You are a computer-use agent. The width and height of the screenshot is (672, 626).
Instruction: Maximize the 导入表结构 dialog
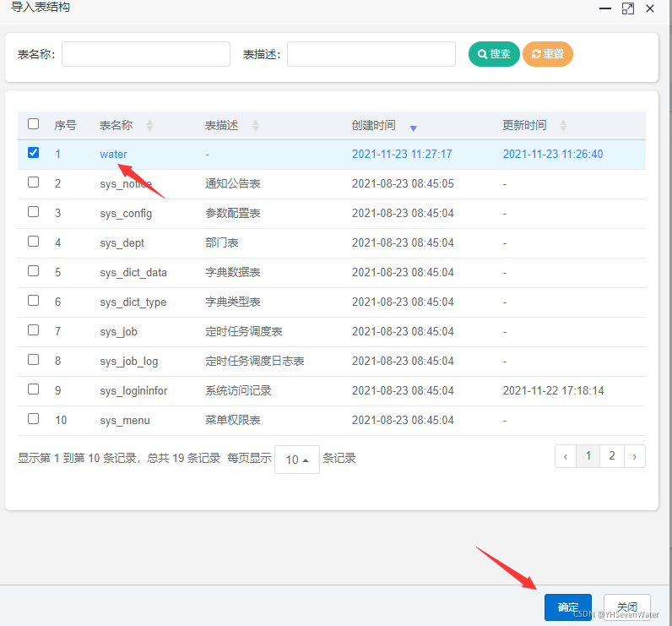point(628,8)
